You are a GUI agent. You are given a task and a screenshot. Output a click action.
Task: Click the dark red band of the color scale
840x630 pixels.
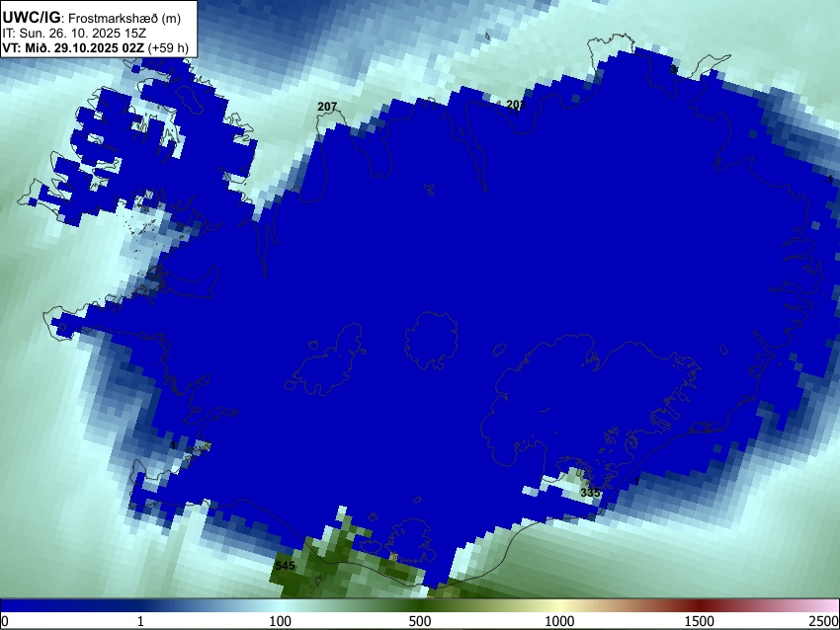tap(700, 606)
